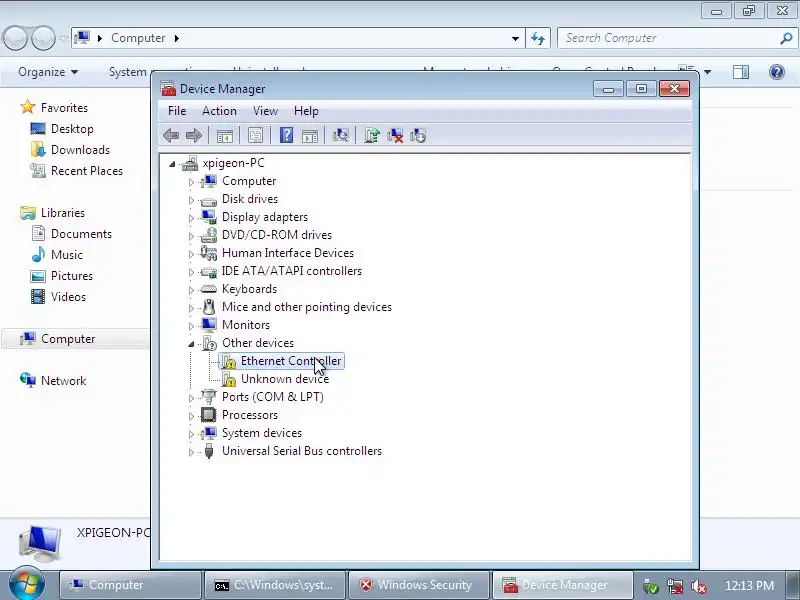The image size is (800, 600).
Task: Click the Forward arrow in Device Manager toolbar
Action: tap(194, 136)
